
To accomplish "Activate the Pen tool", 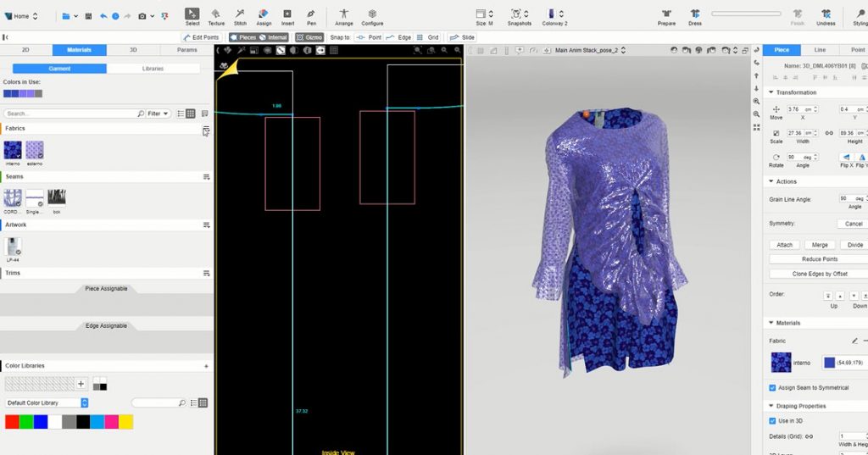I will 311,17.
